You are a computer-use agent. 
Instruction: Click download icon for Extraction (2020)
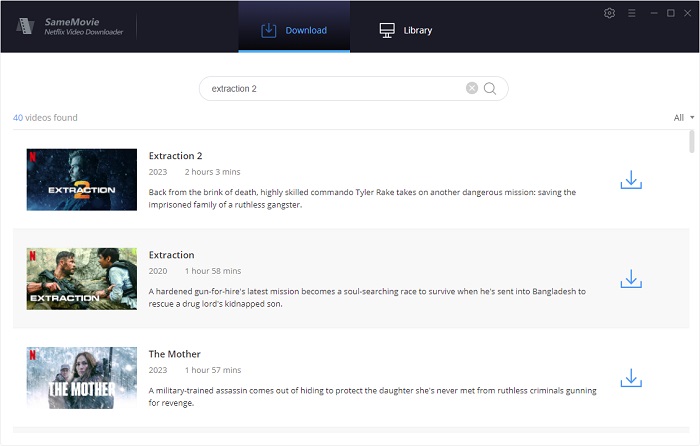(x=631, y=279)
